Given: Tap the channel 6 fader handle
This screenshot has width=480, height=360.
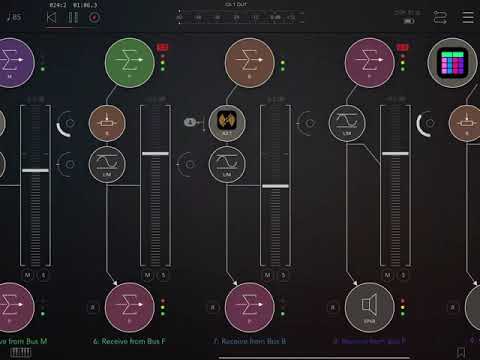Looking at the screenshot, I should pos(155,154).
